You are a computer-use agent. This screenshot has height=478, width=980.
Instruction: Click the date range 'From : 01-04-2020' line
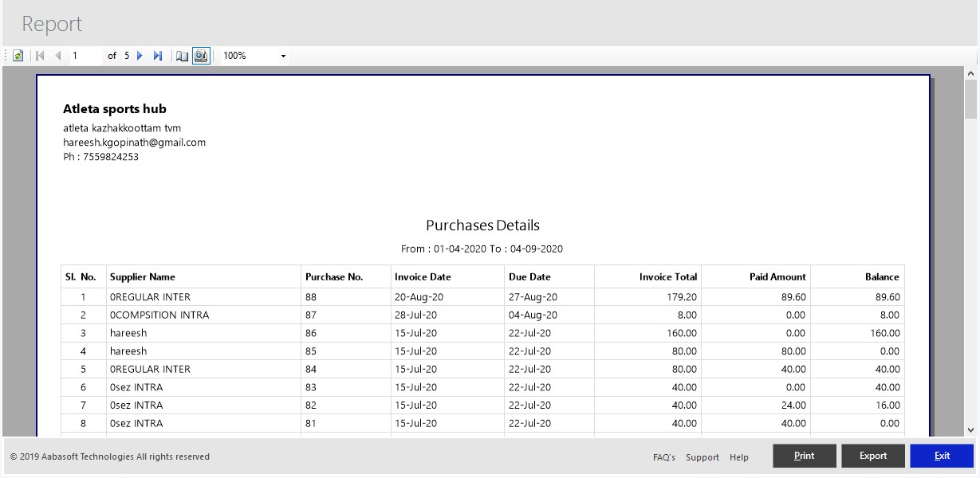point(482,249)
